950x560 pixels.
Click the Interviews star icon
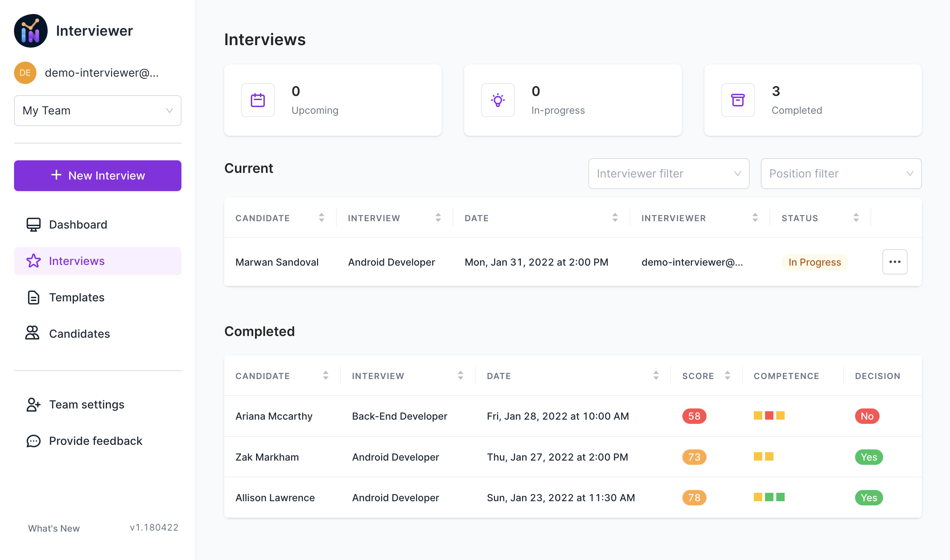(x=33, y=261)
